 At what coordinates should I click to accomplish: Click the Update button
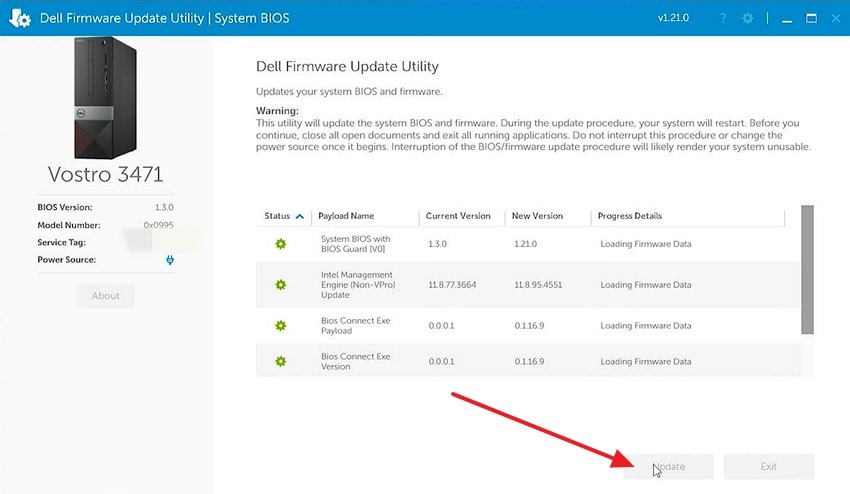668,466
